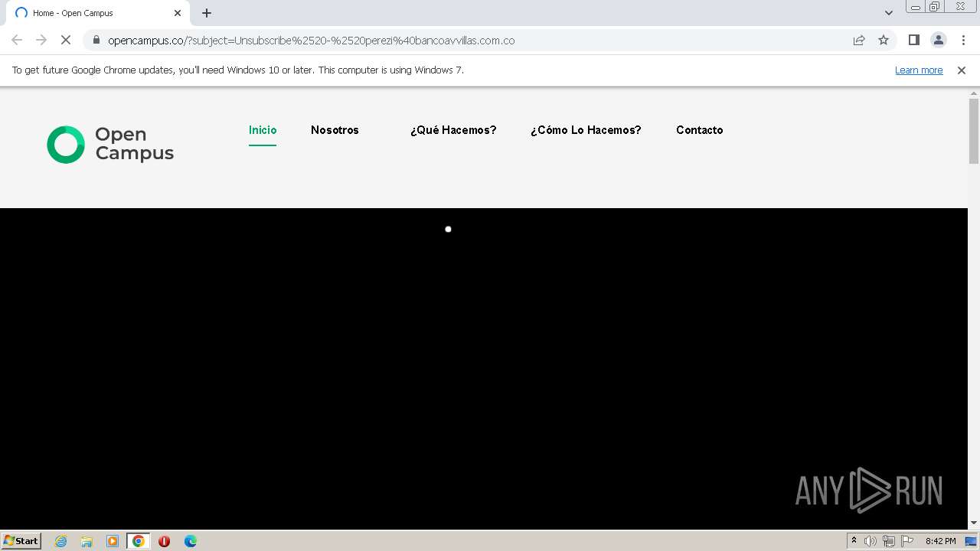Open network tray icon
Screen dimensions: 980x551
point(889,541)
